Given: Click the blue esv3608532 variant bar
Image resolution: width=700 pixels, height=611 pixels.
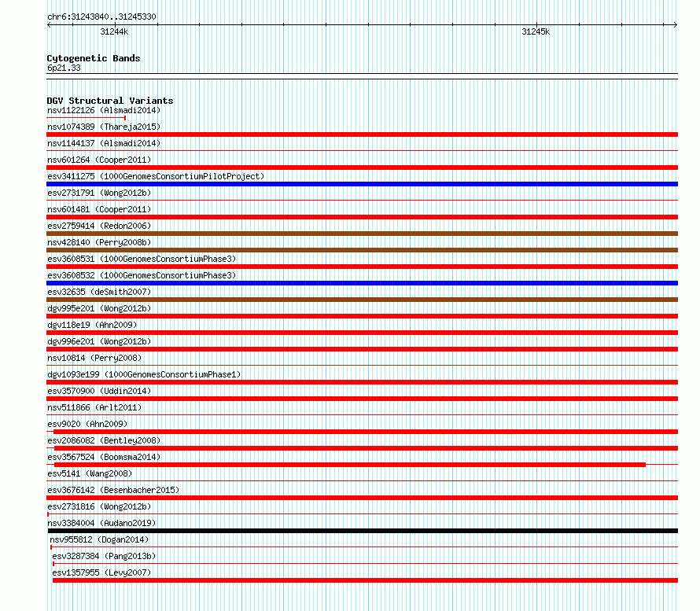Looking at the screenshot, I should (362, 283).
